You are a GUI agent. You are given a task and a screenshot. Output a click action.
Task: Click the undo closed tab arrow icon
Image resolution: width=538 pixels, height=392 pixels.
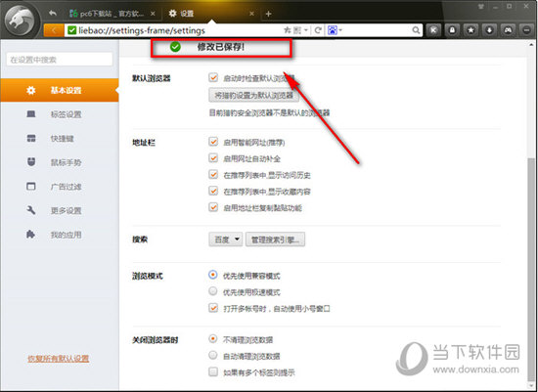53,13
